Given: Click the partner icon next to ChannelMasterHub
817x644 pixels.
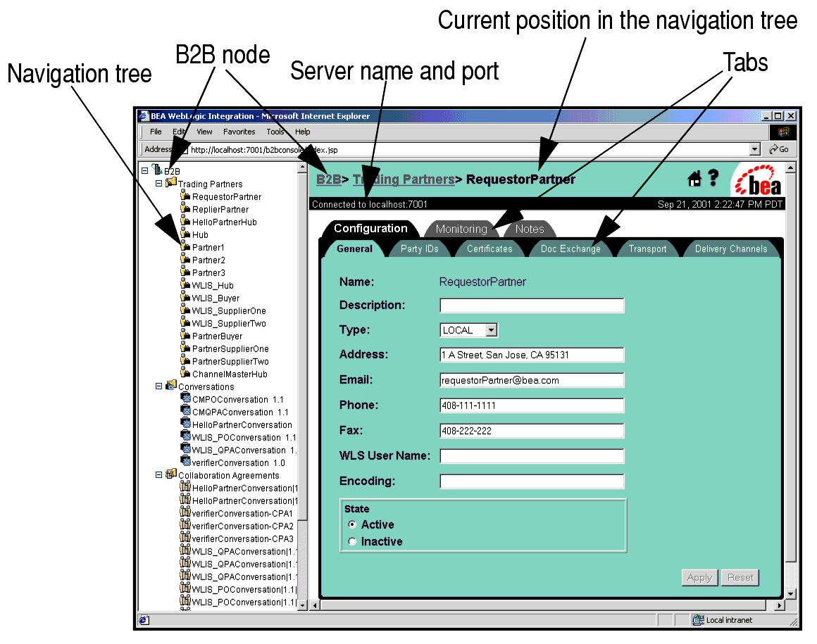Looking at the screenshot, I should (x=185, y=373).
